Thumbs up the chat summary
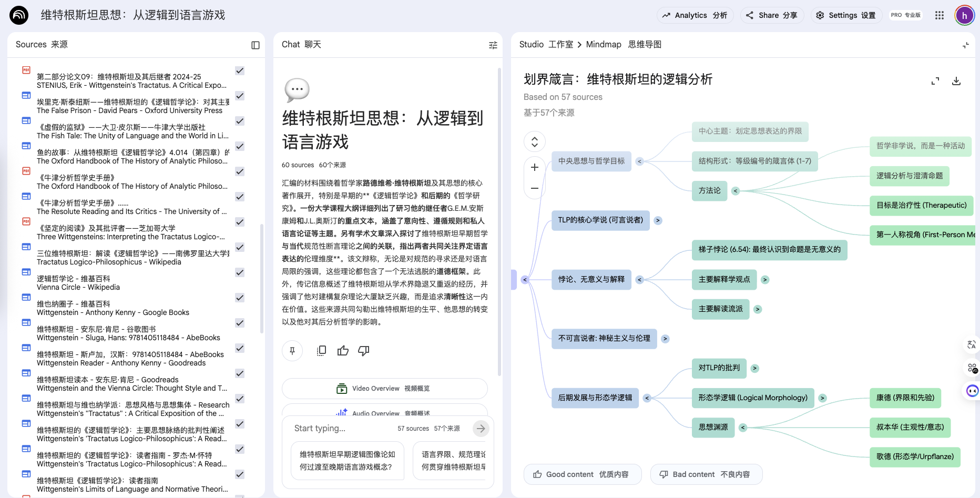Image resolution: width=980 pixels, height=498 pixels. coord(343,351)
